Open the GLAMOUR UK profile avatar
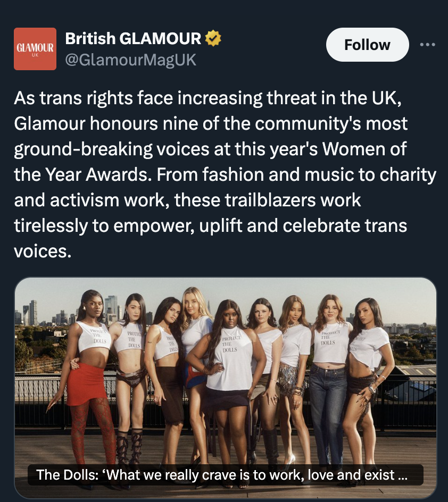Image resolution: width=448 pixels, height=502 pixels. 35,49
